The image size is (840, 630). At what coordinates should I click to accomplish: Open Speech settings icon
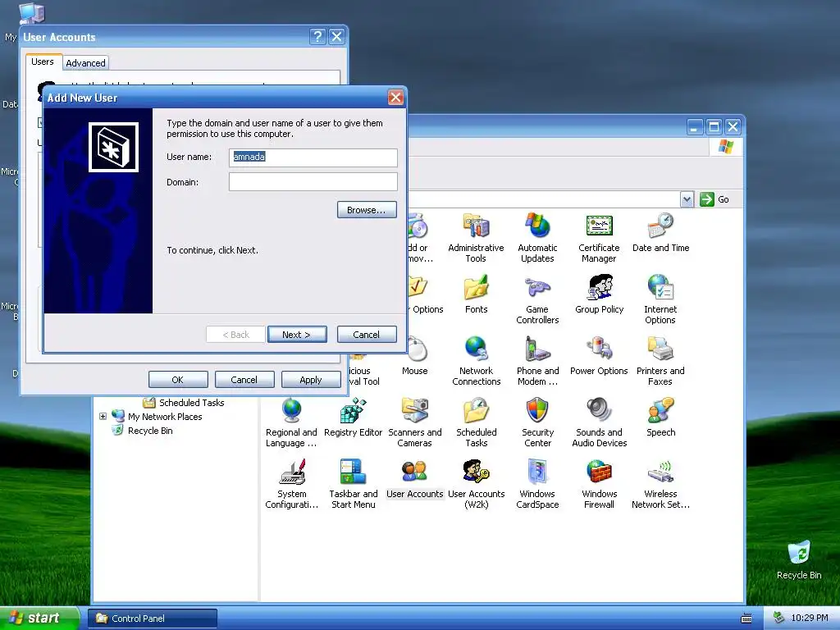point(660,417)
